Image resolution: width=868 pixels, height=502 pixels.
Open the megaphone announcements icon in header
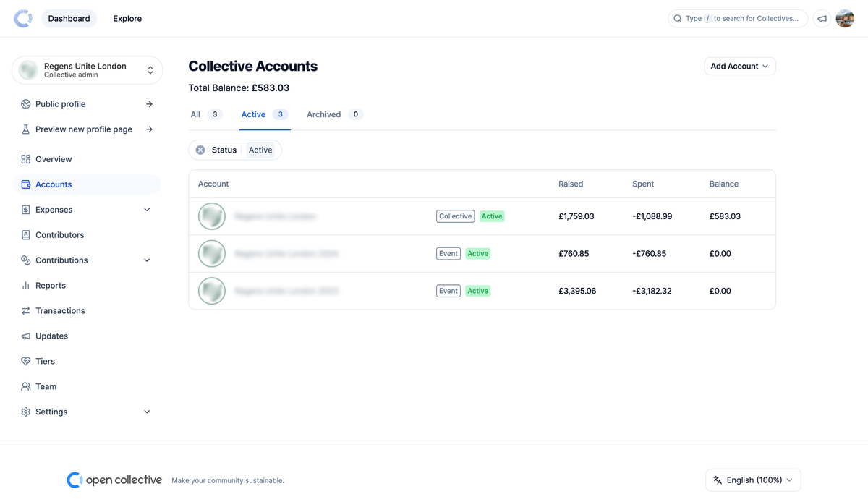pos(822,19)
